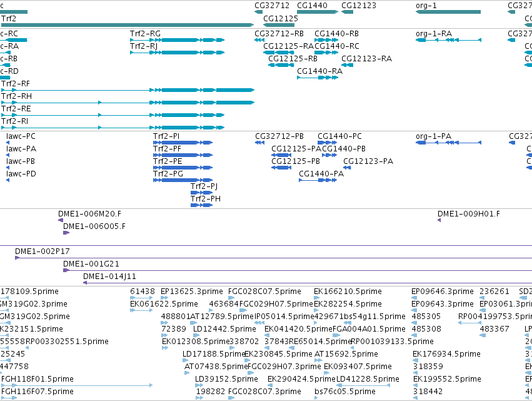Select the CG12123 gene label

point(359,6)
